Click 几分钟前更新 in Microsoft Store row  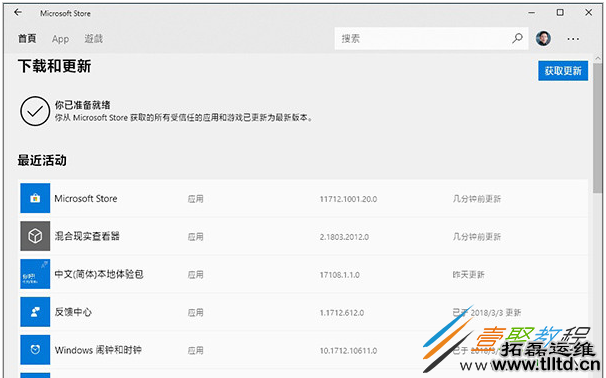point(477,199)
